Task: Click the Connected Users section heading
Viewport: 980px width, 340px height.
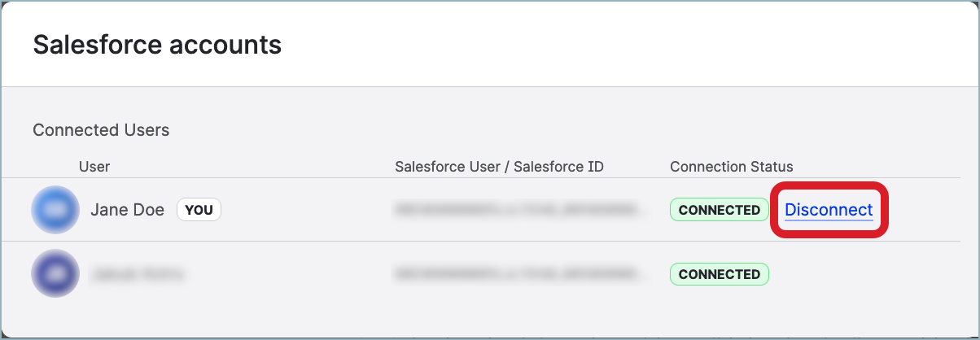Action: (x=101, y=130)
